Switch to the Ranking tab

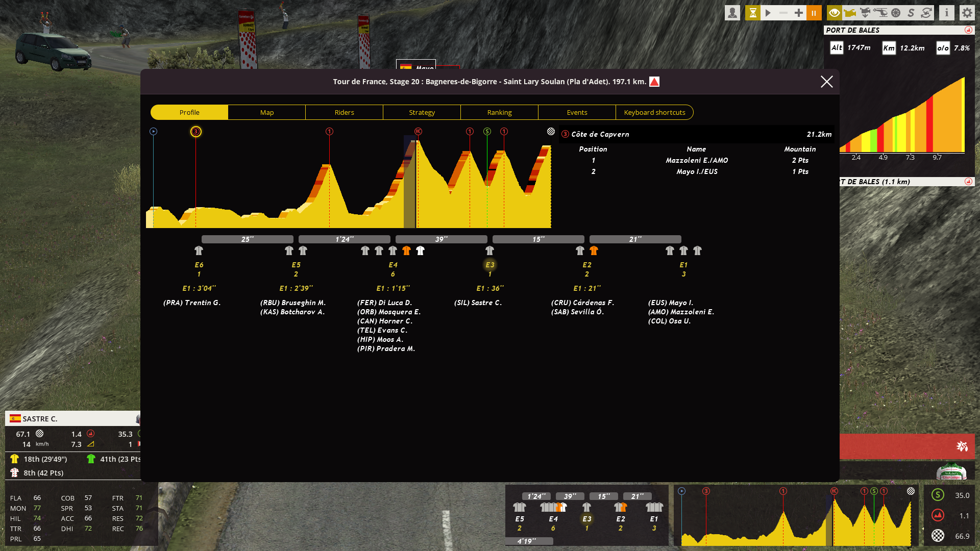500,112
